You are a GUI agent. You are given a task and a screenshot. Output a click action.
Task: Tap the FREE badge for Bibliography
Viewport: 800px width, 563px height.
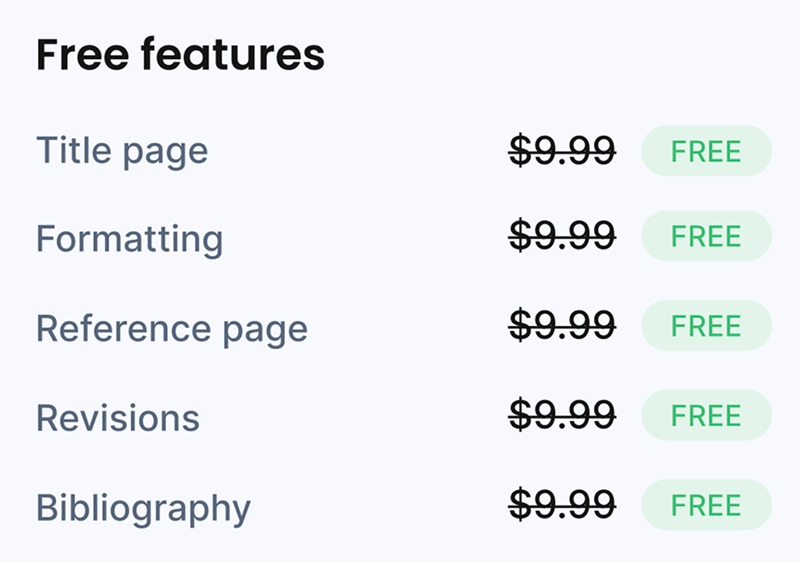(x=706, y=504)
